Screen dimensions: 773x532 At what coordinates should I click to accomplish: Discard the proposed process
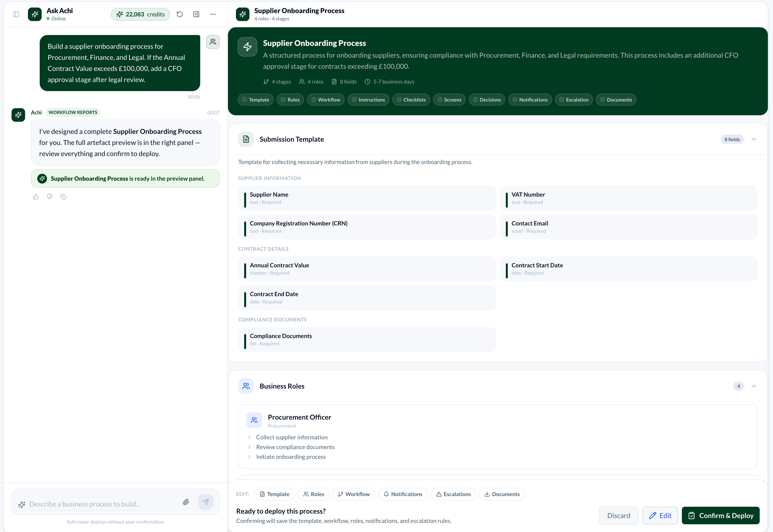tap(619, 516)
